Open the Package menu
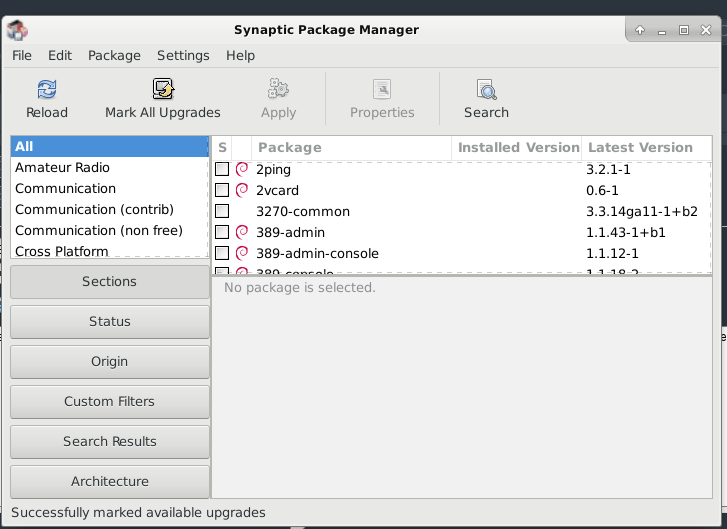Viewport: 727px width, 529px height. click(114, 56)
